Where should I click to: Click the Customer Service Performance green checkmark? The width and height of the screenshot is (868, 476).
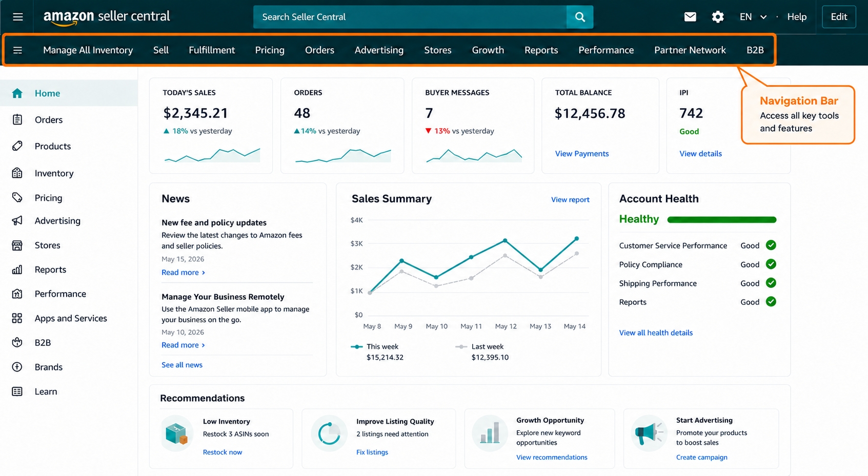(771, 245)
